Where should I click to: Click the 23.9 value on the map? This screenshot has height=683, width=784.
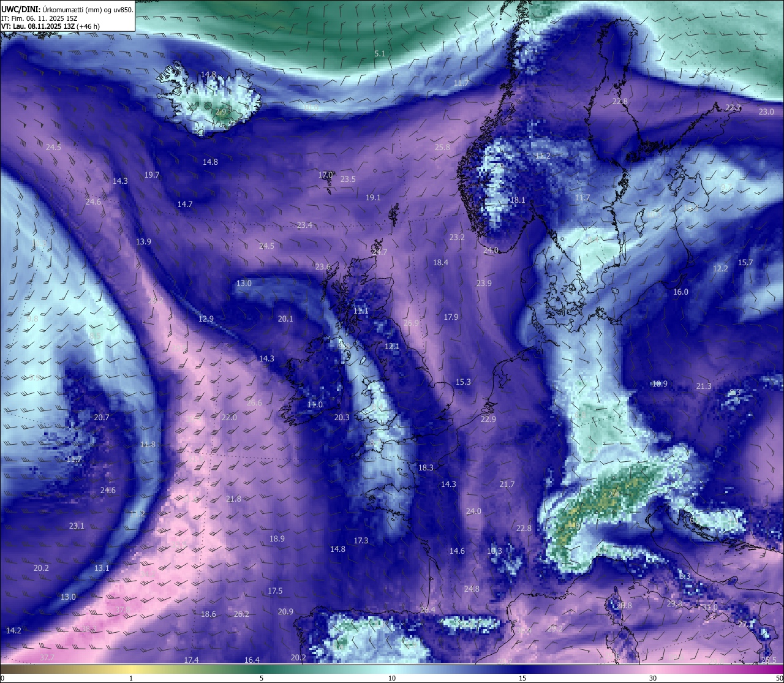[x=484, y=283]
